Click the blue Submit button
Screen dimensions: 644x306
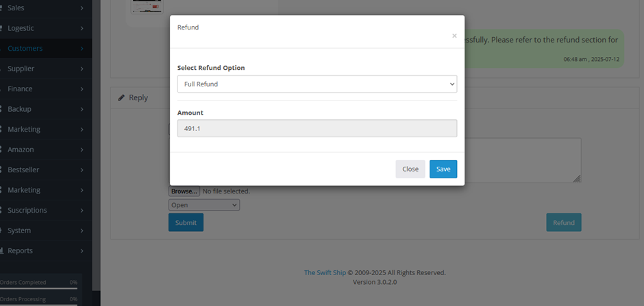[x=186, y=222]
